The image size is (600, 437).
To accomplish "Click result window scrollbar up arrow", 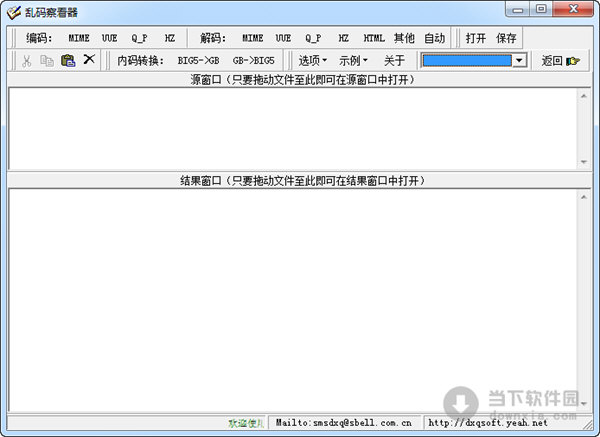I will tap(584, 197).
